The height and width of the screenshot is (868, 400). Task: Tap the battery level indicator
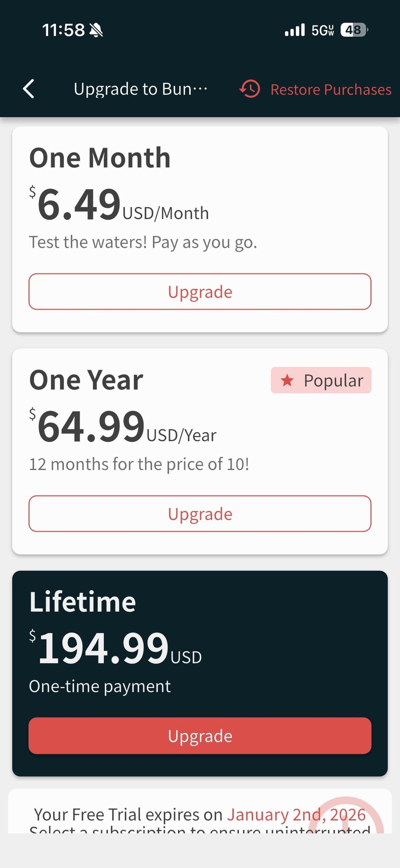pos(354,30)
